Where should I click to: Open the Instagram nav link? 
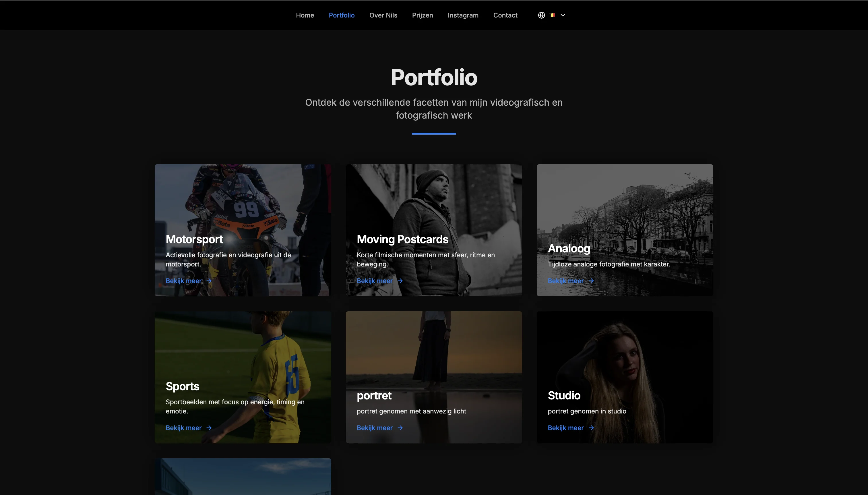[463, 15]
